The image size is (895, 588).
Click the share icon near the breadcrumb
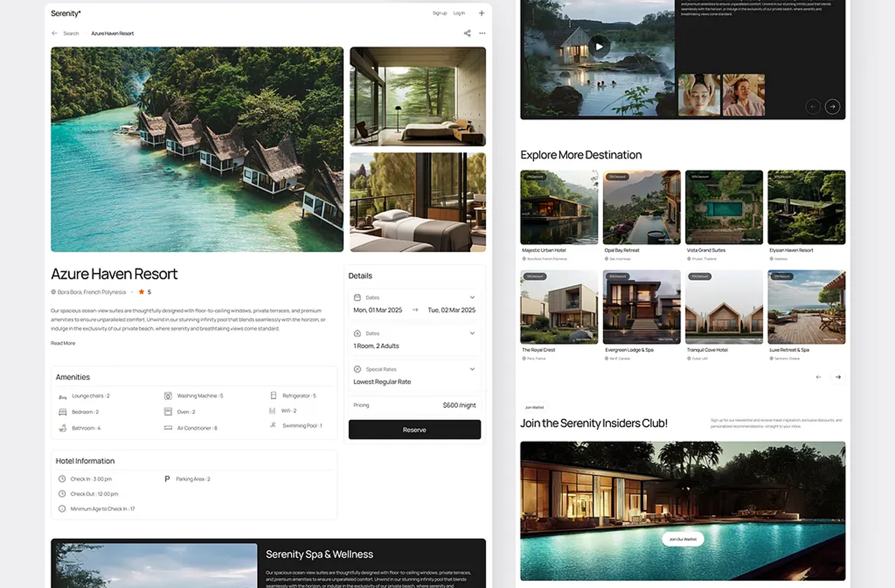point(467,34)
